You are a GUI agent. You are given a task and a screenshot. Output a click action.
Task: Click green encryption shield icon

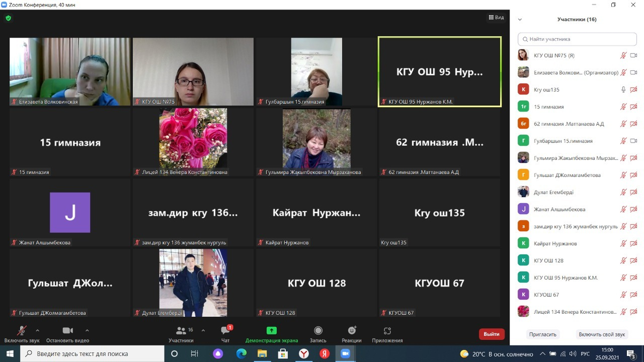coord(8,18)
